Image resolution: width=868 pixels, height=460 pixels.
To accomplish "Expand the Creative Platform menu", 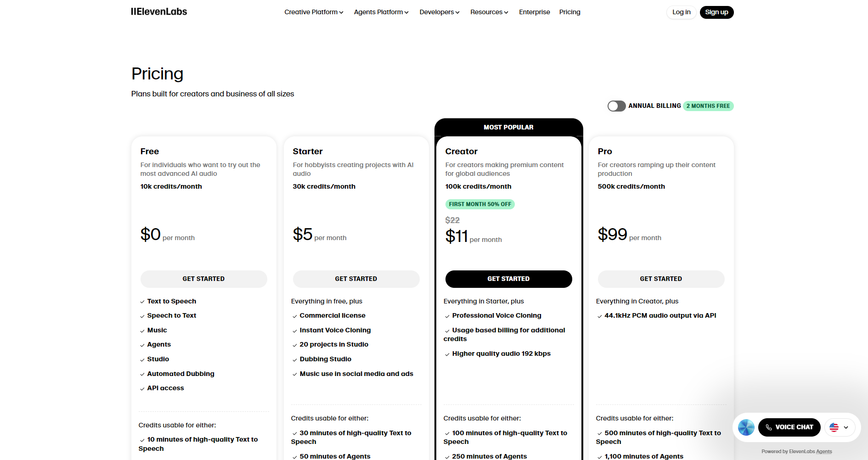I will 314,12.
